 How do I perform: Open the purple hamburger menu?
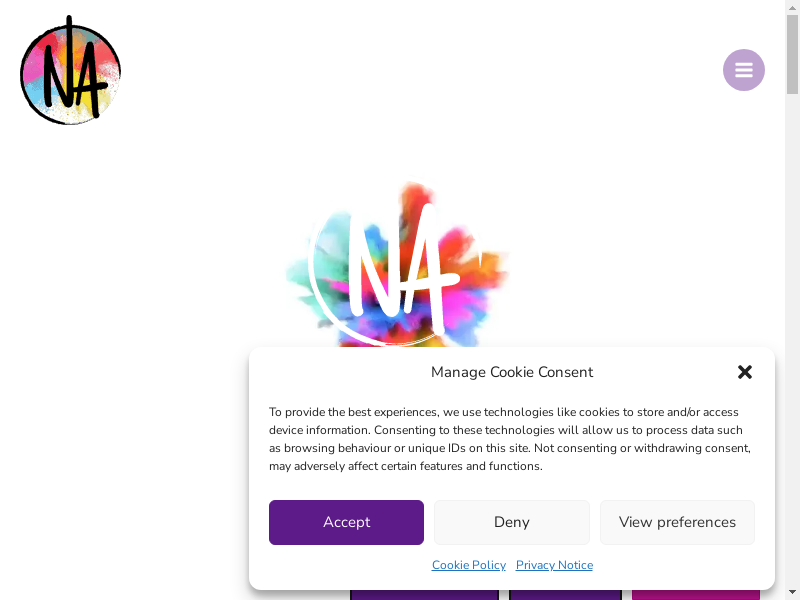coord(743,70)
